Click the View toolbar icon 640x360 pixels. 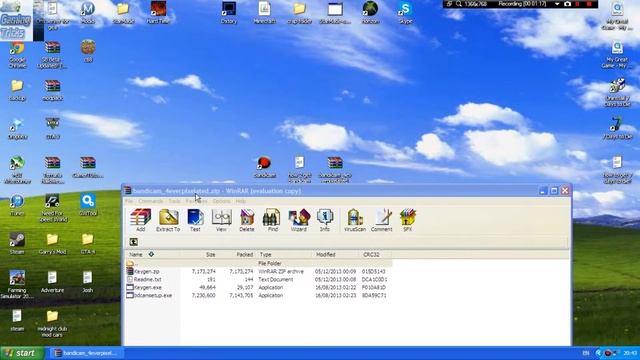tap(221, 220)
